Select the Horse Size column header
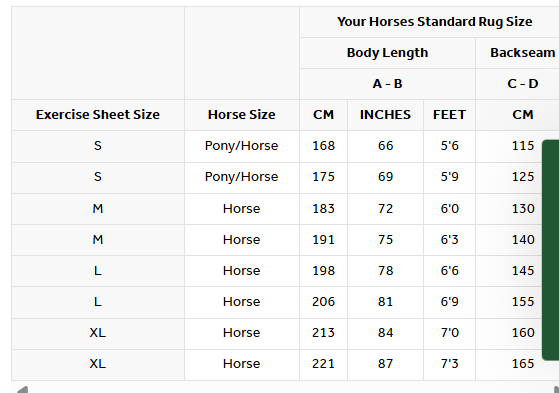 [242, 115]
